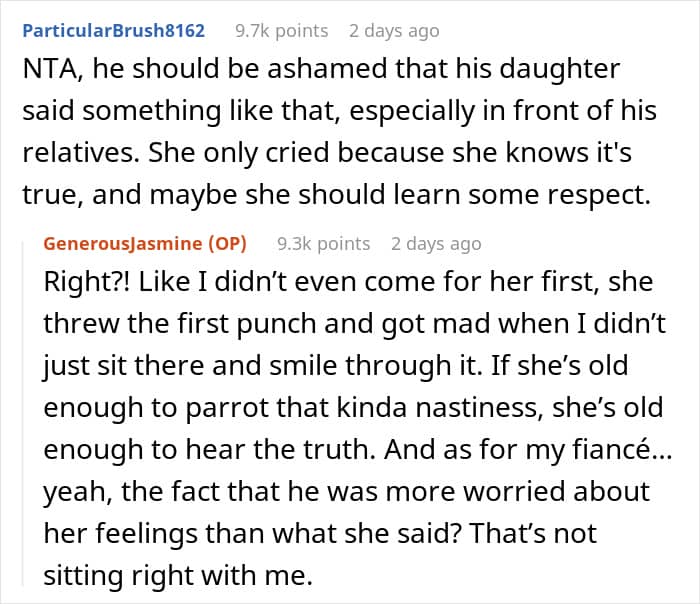Click the 9.7k points score
700x604 pixels.
281,31
